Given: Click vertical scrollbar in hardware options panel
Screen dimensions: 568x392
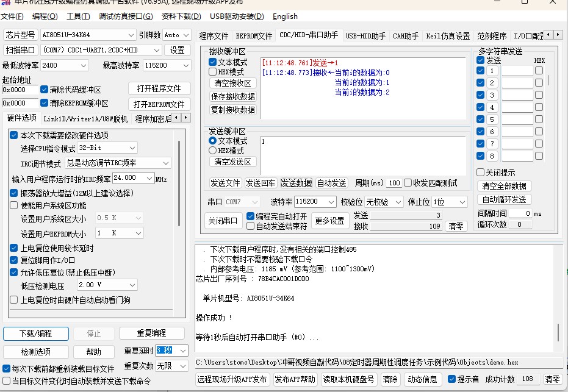Looking at the screenshot, I should [179, 183].
